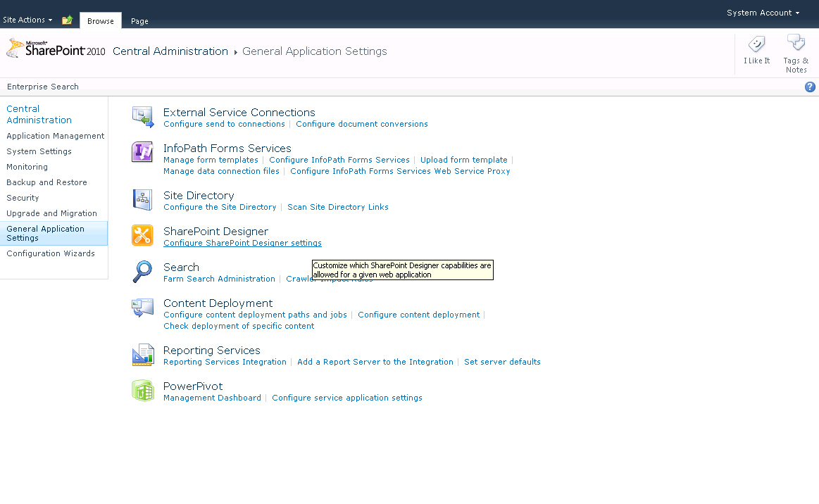Click the navigate up folder icon

tap(67, 20)
